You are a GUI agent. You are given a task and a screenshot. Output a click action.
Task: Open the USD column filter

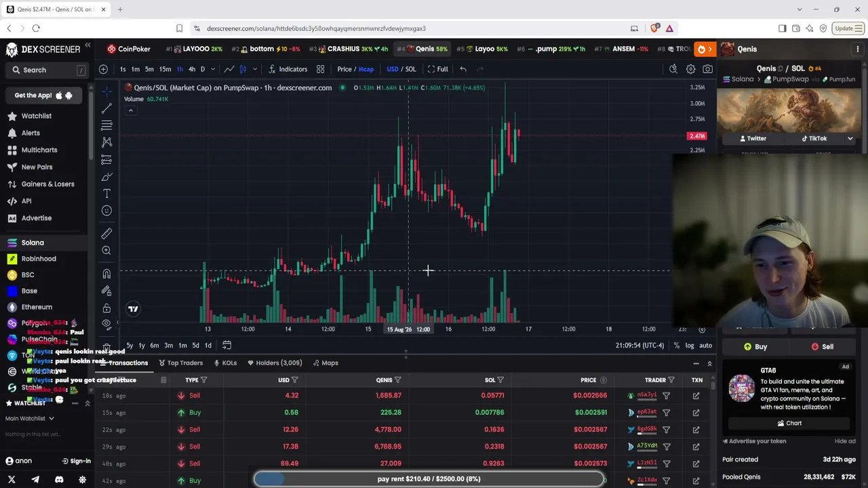295,380
